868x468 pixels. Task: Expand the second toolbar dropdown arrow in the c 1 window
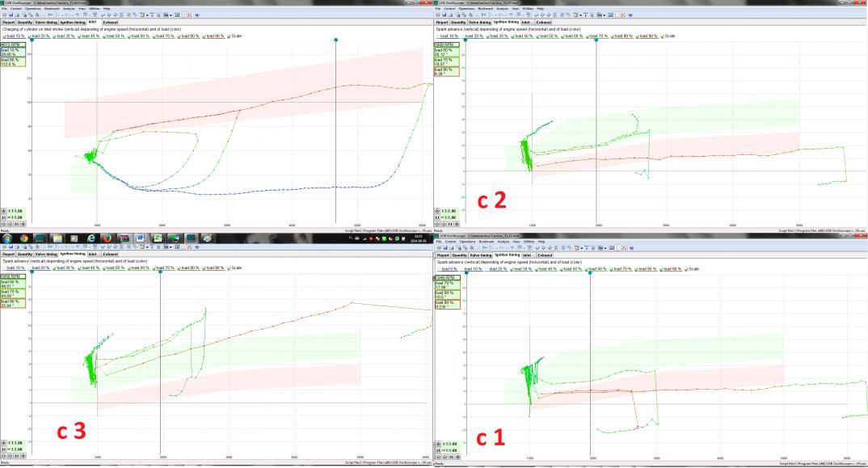tap(605, 248)
